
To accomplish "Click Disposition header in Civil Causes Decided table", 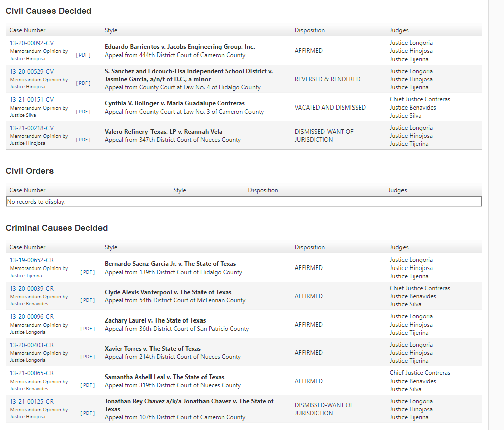I will (310, 30).
